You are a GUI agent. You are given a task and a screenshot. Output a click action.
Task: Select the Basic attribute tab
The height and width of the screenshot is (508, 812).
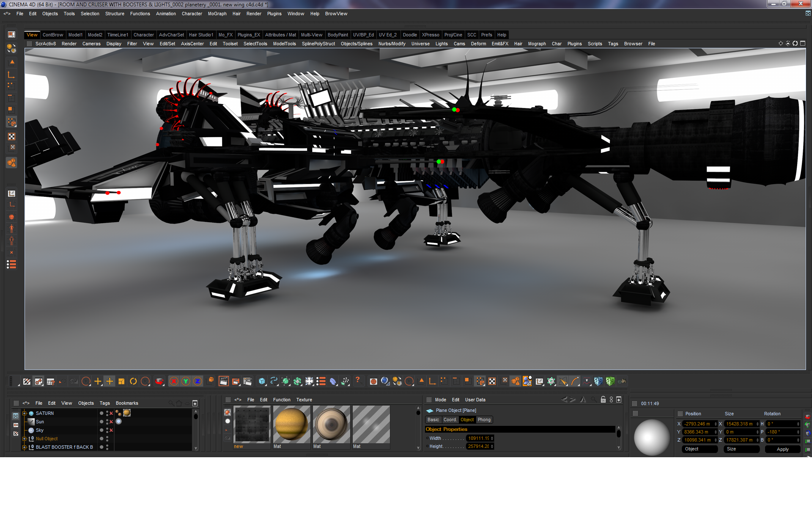coord(433,420)
